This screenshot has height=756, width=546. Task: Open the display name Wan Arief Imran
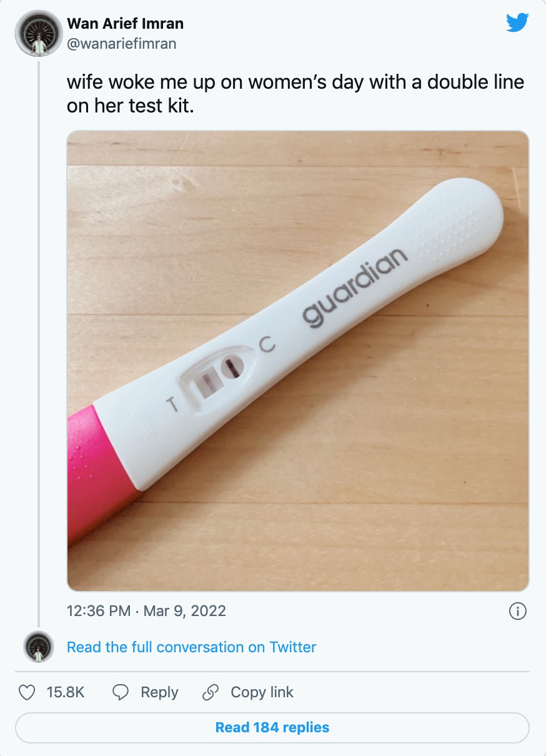point(125,24)
